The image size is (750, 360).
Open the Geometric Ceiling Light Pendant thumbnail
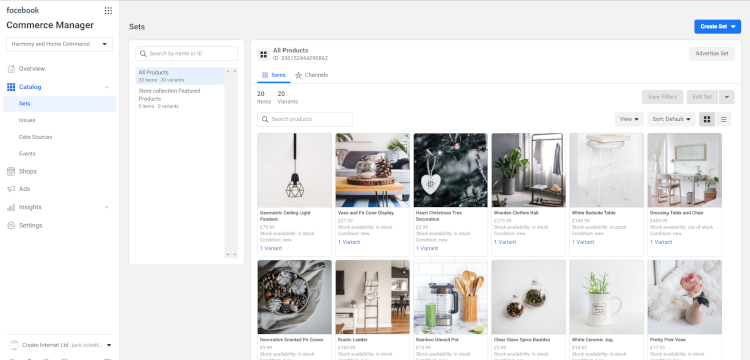[294, 170]
